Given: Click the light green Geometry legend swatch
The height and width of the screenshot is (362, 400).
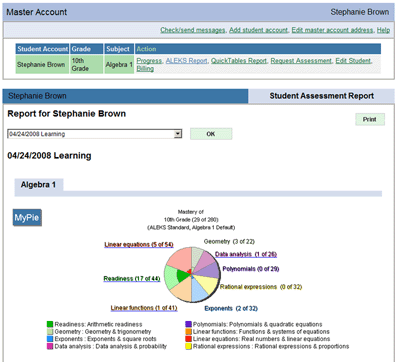Looking at the screenshot, I should tap(50, 332).
